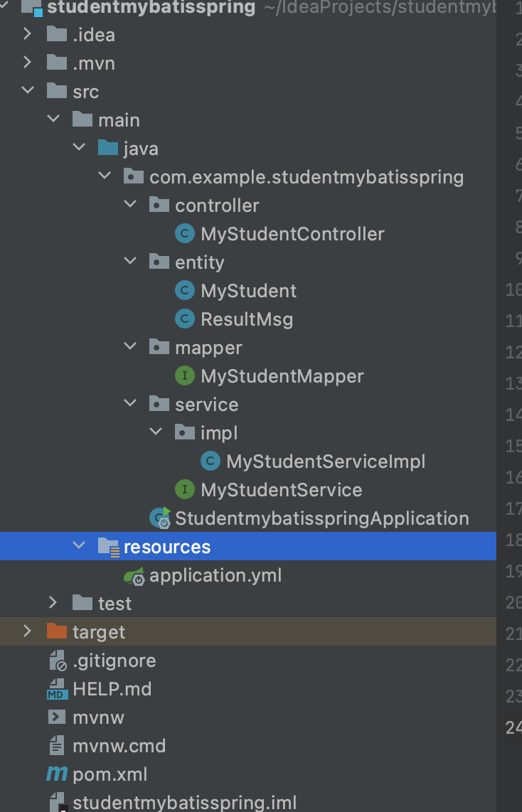Collapse com.example.studentmybatisspring package chevron
The image size is (522, 812).
click(x=105, y=176)
